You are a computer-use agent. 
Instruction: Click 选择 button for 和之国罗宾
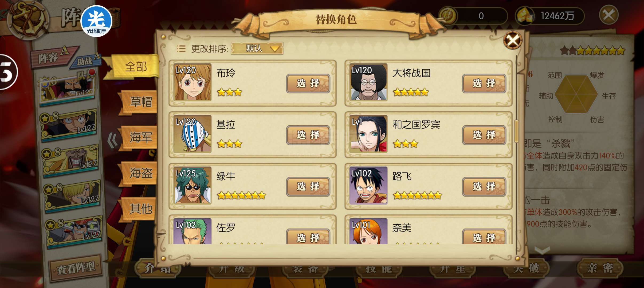[x=484, y=135]
